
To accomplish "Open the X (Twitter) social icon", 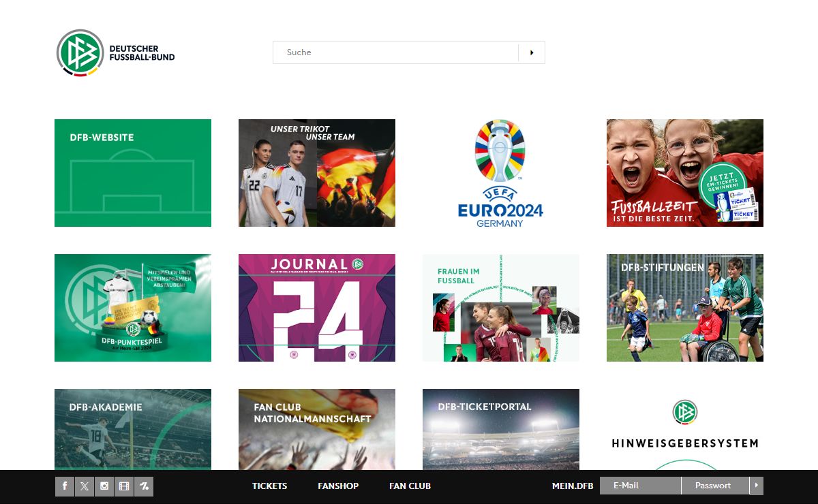I will coord(85,486).
